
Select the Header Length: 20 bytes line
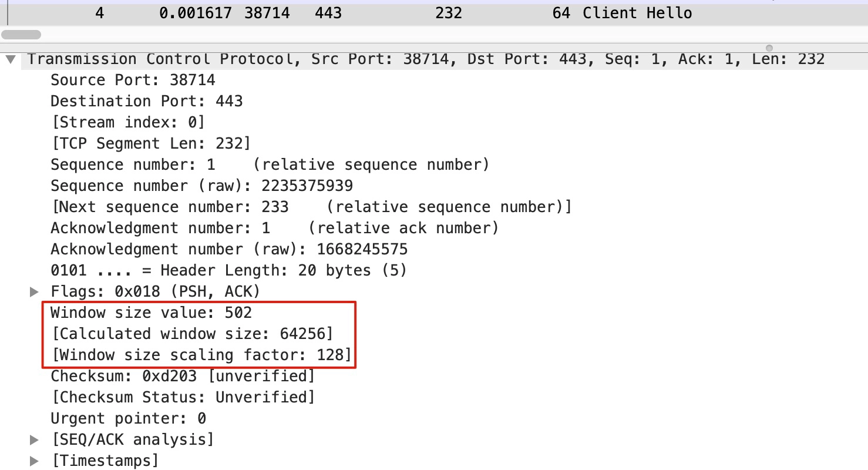(x=229, y=270)
